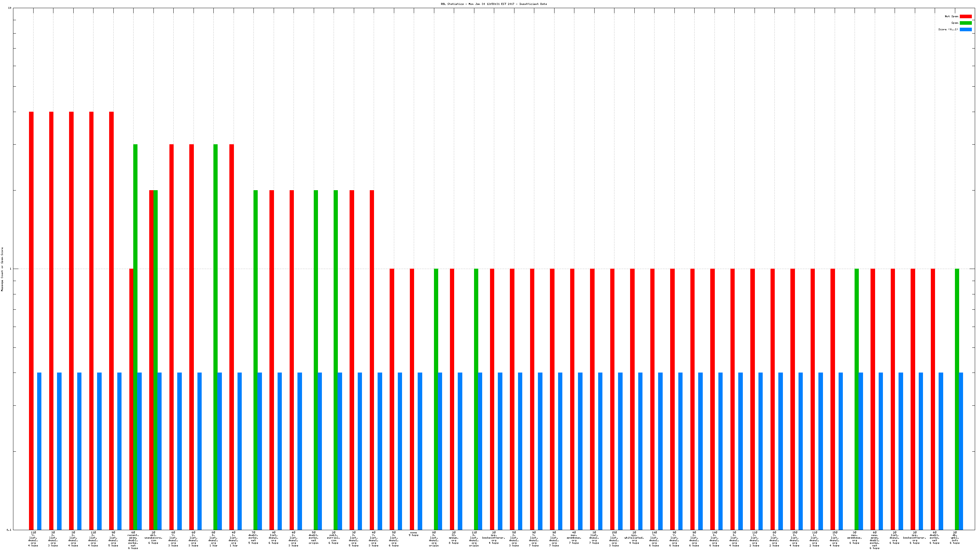Click the ips.whitelisted.org axis label

[x=634, y=537]
